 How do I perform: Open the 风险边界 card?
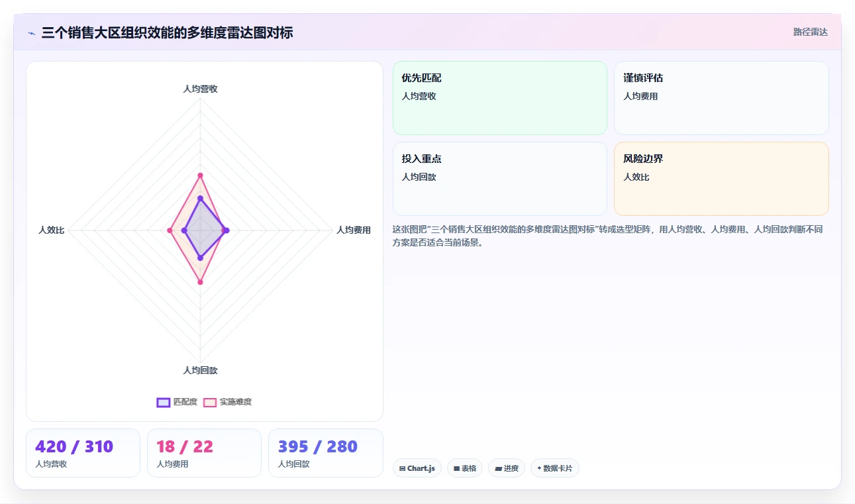coord(721,179)
